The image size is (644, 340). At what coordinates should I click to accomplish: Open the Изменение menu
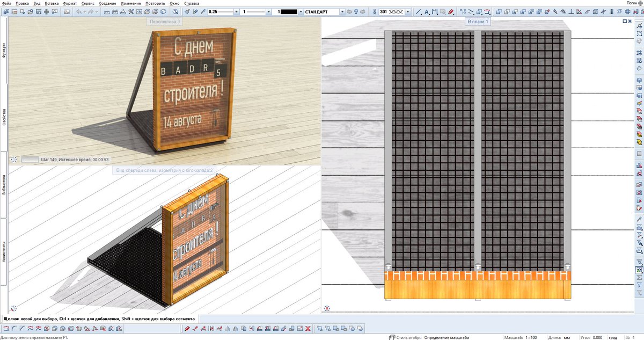pos(131,3)
